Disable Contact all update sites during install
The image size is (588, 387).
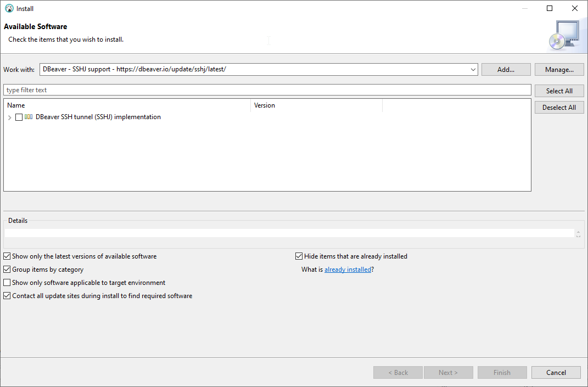click(6, 295)
